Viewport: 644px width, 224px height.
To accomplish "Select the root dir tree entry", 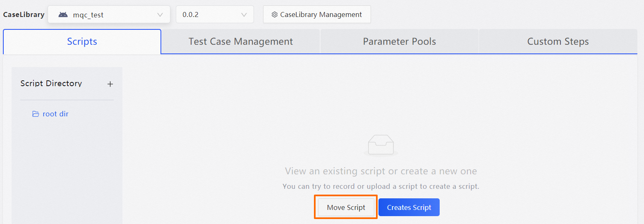I will click(x=55, y=114).
